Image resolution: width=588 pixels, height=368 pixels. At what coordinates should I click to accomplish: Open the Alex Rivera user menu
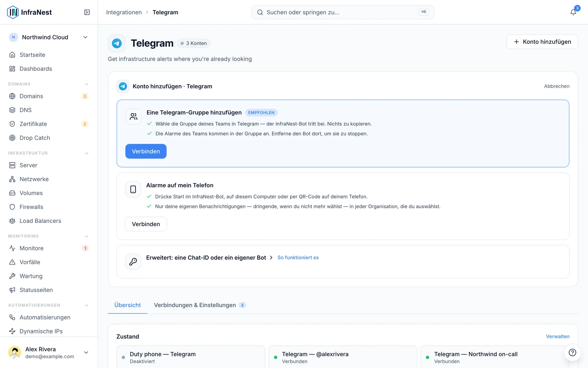tap(49, 352)
